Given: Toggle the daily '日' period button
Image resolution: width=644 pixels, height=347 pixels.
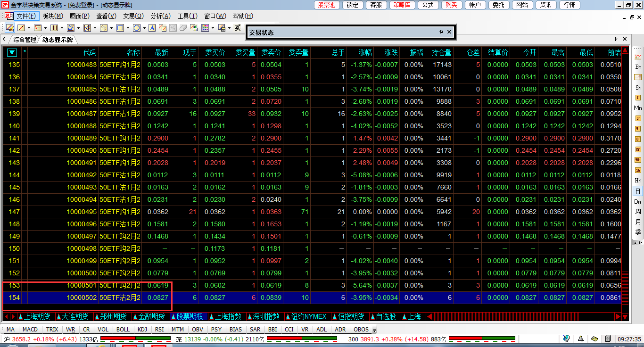Looking at the screenshot, I should point(638,191).
